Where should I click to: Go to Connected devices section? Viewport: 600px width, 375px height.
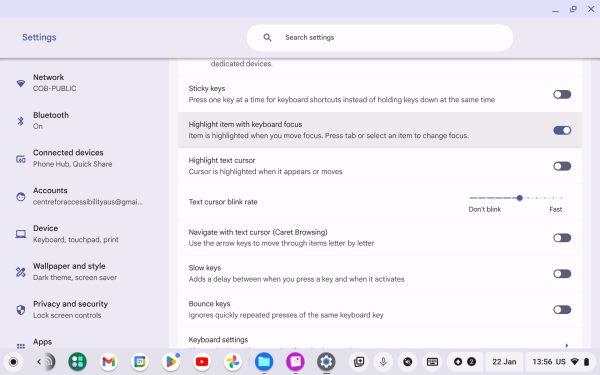(84, 159)
